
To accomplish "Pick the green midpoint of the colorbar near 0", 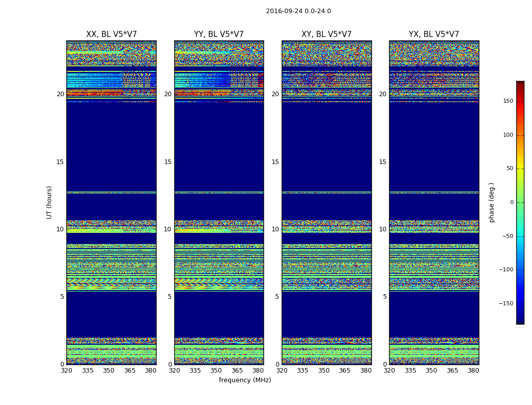I will pos(520,202).
